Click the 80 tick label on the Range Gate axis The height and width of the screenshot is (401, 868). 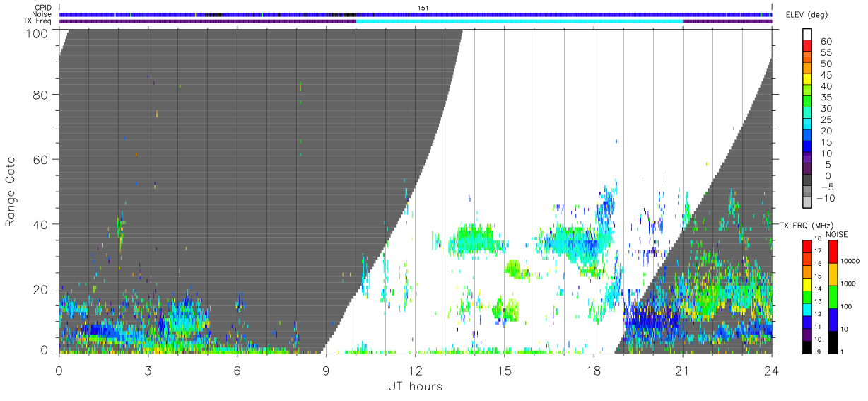[42, 94]
